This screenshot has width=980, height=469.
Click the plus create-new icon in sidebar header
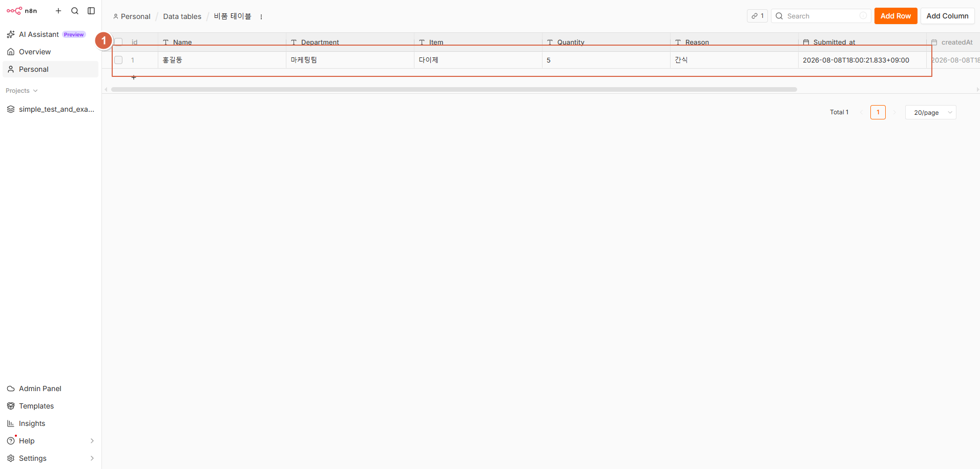pyautogui.click(x=58, y=11)
